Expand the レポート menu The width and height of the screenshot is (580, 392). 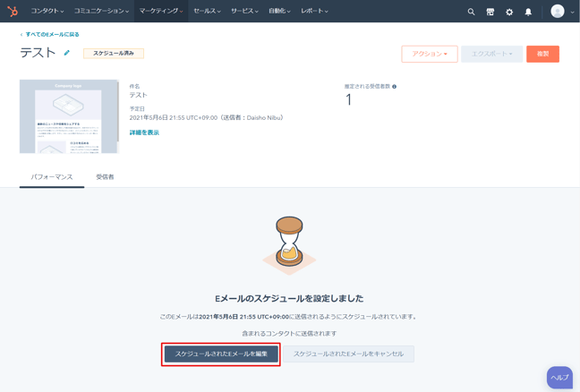point(314,11)
